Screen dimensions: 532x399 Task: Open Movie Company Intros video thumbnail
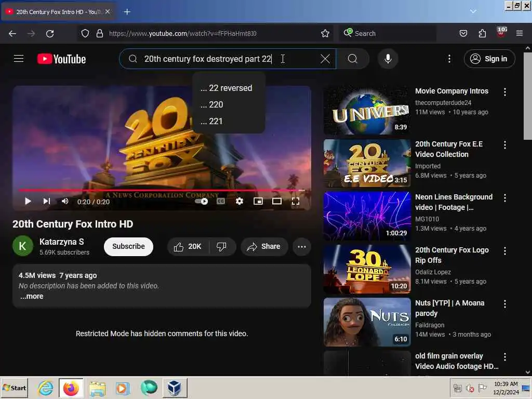point(367,110)
